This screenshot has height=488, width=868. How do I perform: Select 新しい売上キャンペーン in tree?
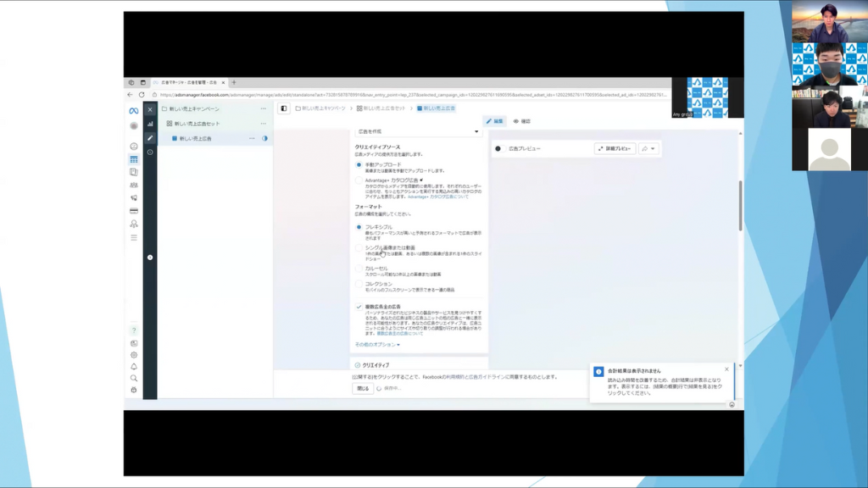[x=194, y=109]
